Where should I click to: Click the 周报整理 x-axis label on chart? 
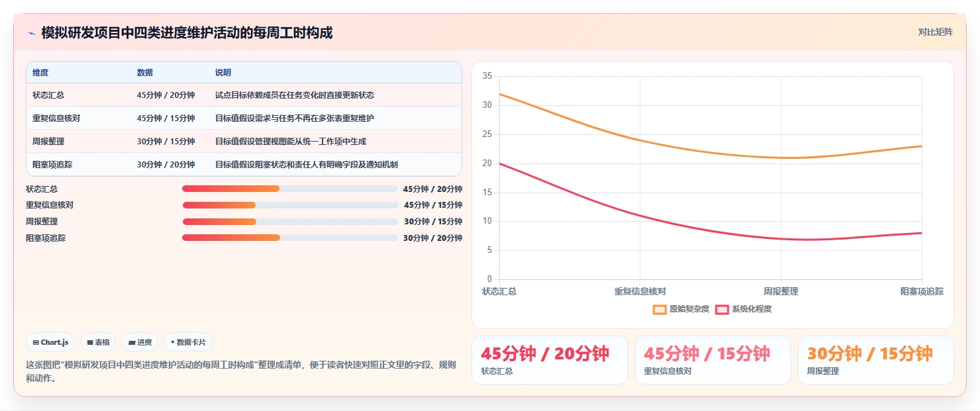[x=781, y=291]
